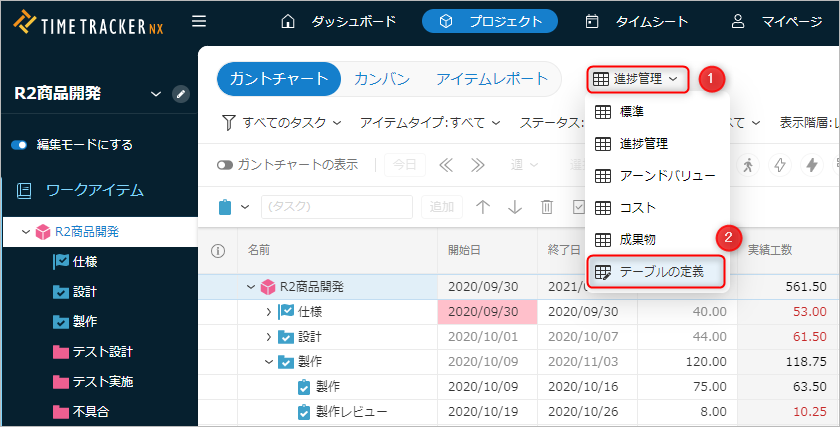Click the info icon in table header
The image size is (840, 427).
tap(217, 250)
